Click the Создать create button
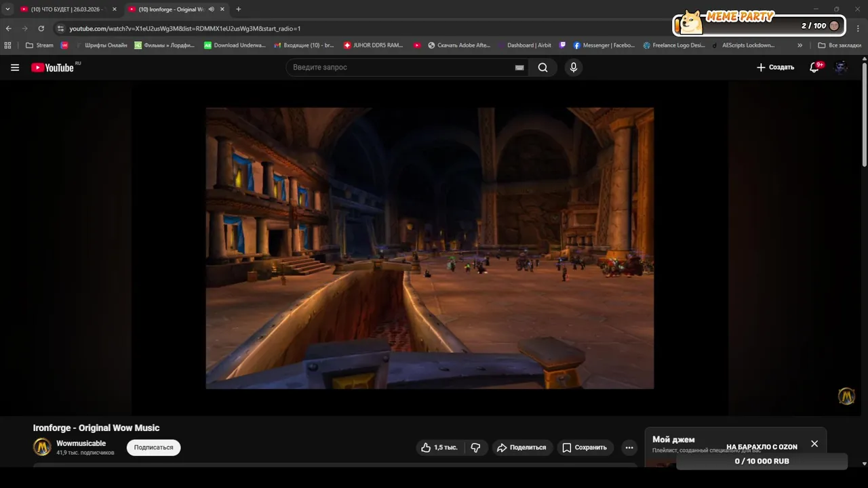The width and height of the screenshot is (868, 488). point(775,67)
